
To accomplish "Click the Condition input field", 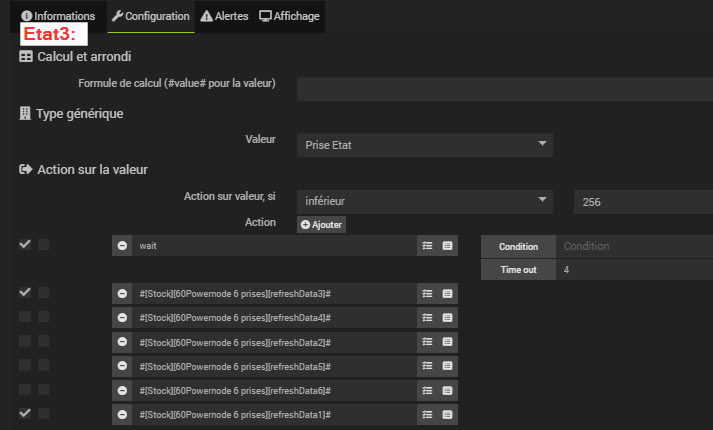I will click(x=634, y=246).
